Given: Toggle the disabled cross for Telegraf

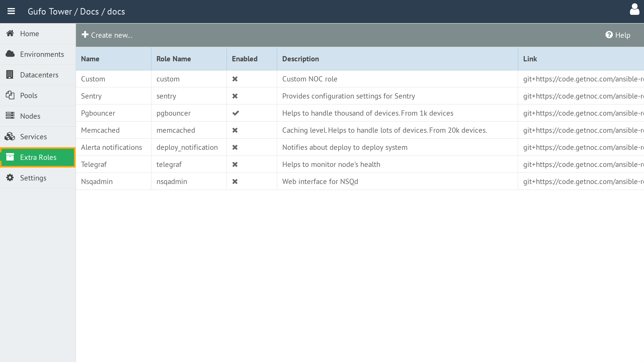Looking at the screenshot, I should coord(235,164).
